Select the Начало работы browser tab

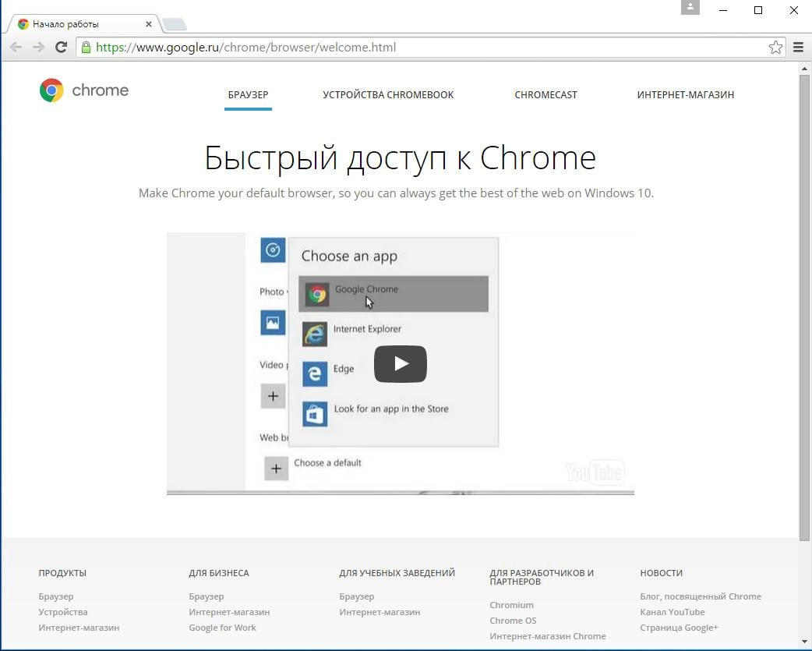83,24
